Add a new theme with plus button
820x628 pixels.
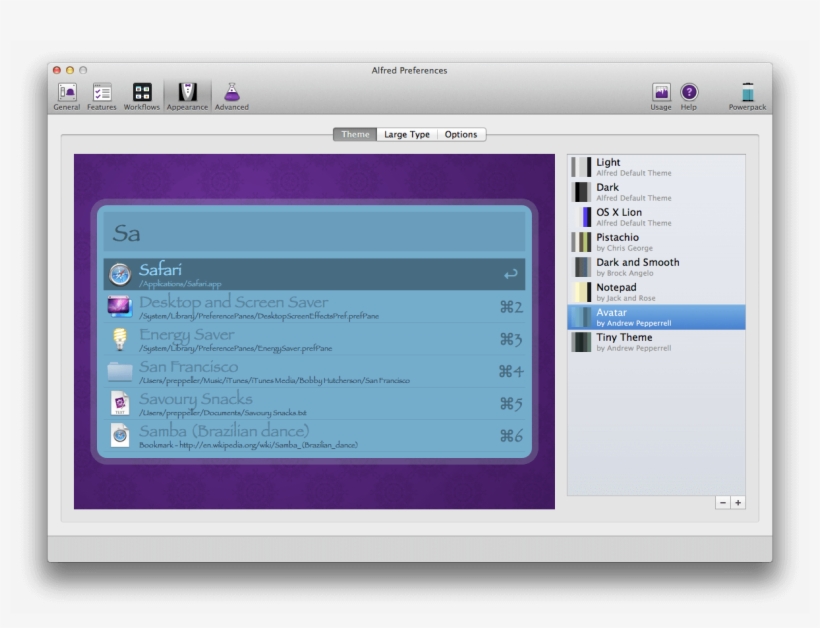[x=738, y=503]
